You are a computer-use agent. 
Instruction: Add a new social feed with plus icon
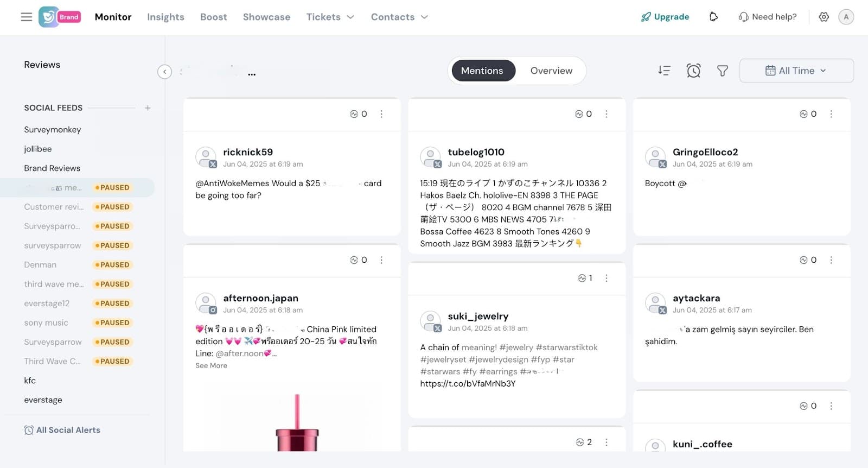click(148, 108)
